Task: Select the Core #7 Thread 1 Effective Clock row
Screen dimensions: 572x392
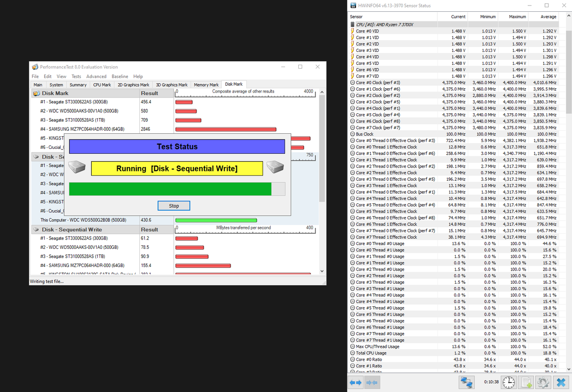Action: [x=453, y=237]
